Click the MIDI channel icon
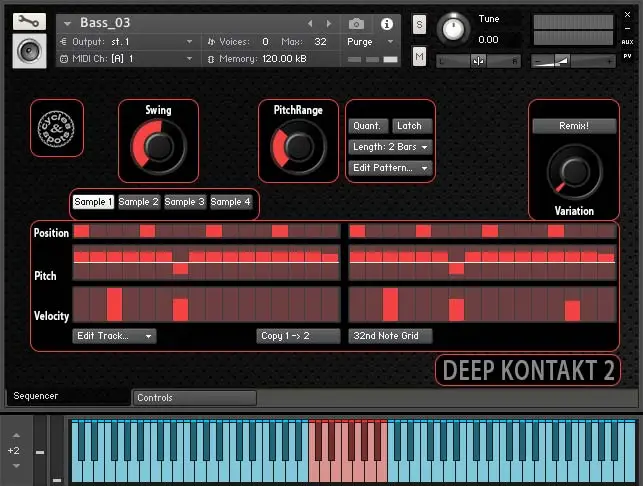Screen dimensions: 643x486 tap(64, 59)
